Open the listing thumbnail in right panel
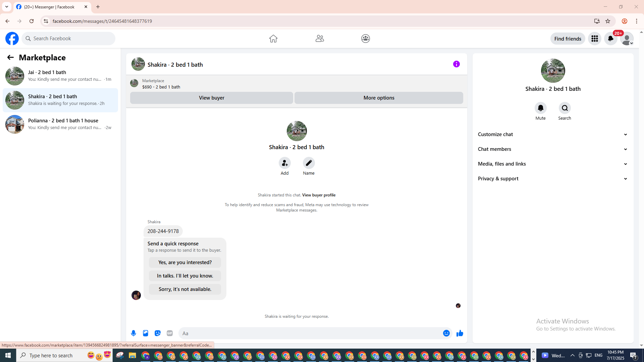This screenshot has height=362, width=644. (553, 71)
